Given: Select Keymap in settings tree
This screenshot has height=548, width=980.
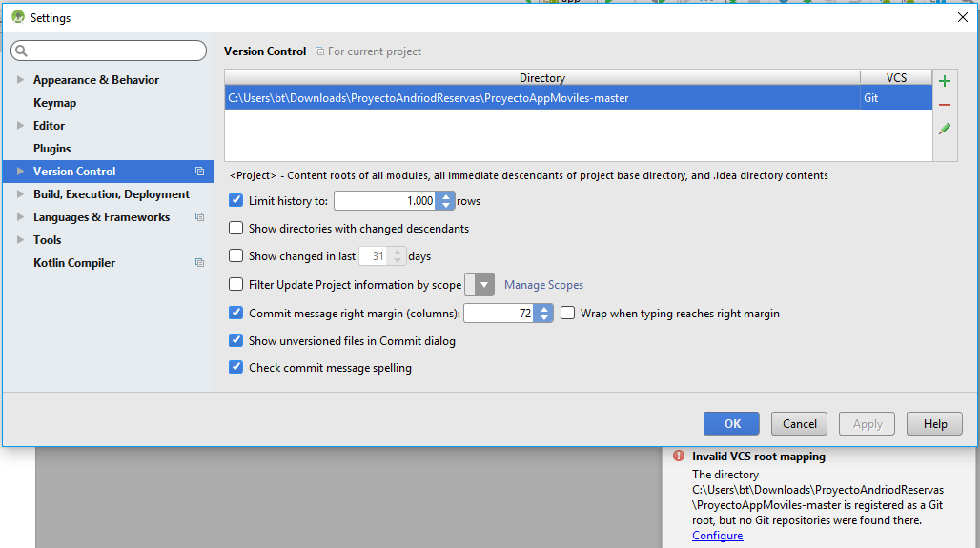Looking at the screenshot, I should coord(54,103).
